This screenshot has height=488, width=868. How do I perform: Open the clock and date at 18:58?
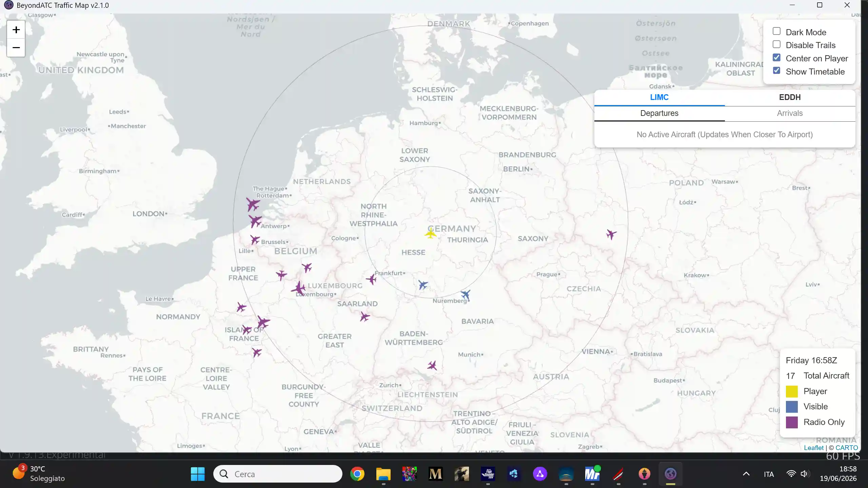(x=838, y=474)
